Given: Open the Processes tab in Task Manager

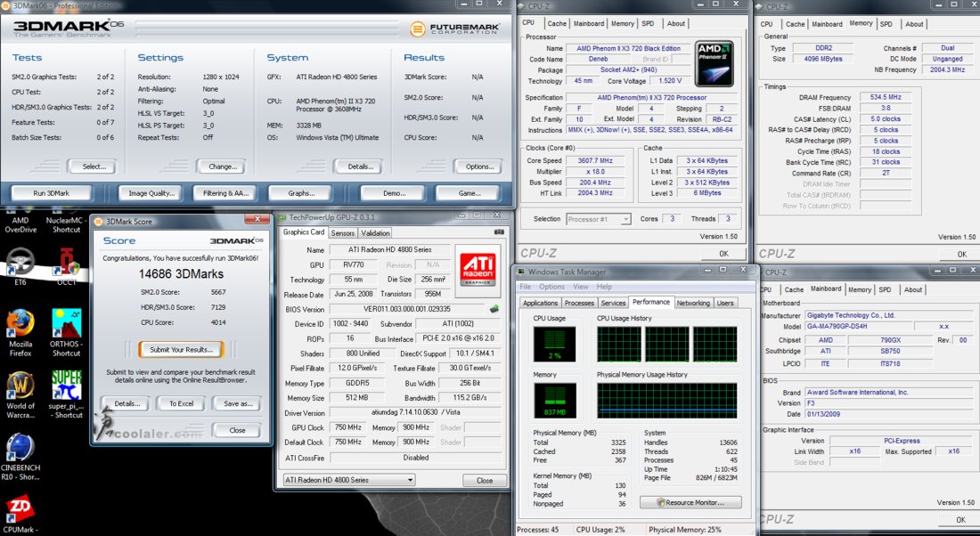Looking at the screenshot, I should 579,303.
